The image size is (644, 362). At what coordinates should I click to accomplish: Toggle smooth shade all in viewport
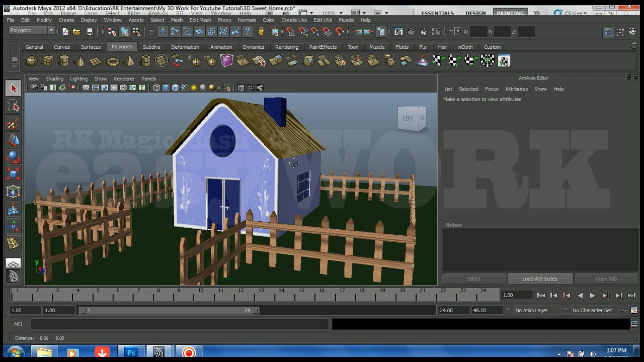166,87
